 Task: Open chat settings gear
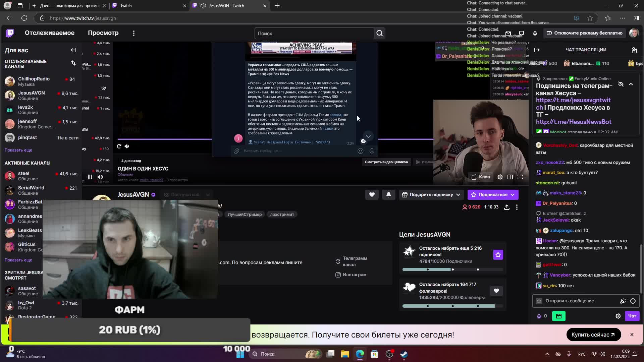[x=618, y=316]
